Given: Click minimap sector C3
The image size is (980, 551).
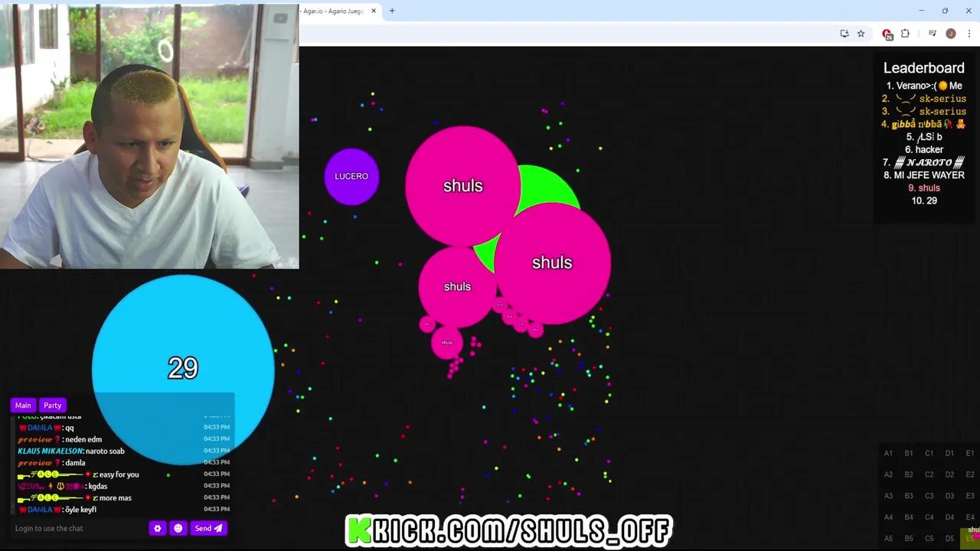Looking at the screenshot, I should point(929,495).
